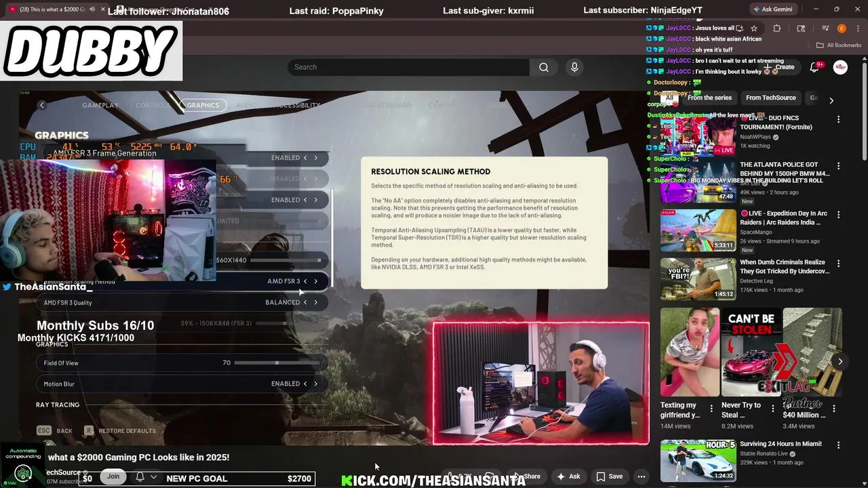Click the Save bookmark icon button

point(610,476)
